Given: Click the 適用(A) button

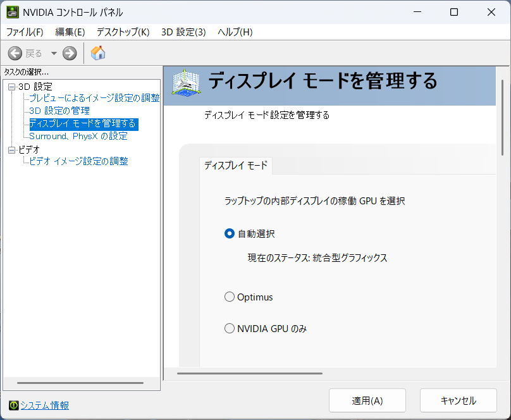Looking at the screenshot, I should coord(367,400).
